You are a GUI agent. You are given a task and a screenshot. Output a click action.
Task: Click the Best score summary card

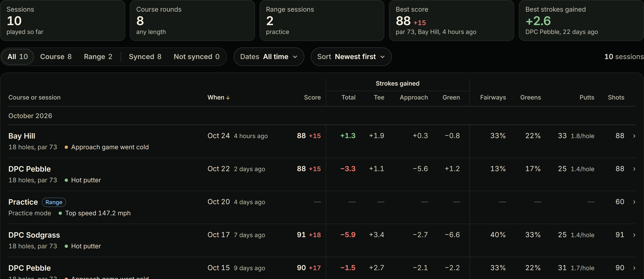click(451, 20)
